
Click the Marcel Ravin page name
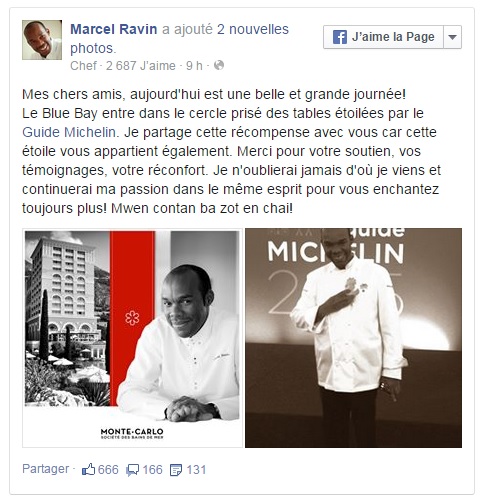coord(114,29)
